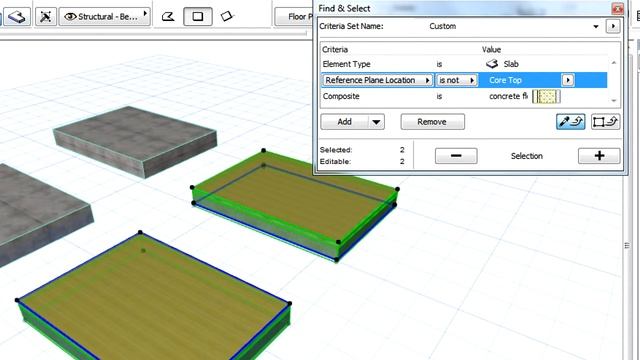The height and width of the screenshot is (360, 640).
Task: Select the Slab tool icon in toolbar
Action: (16, 17)
